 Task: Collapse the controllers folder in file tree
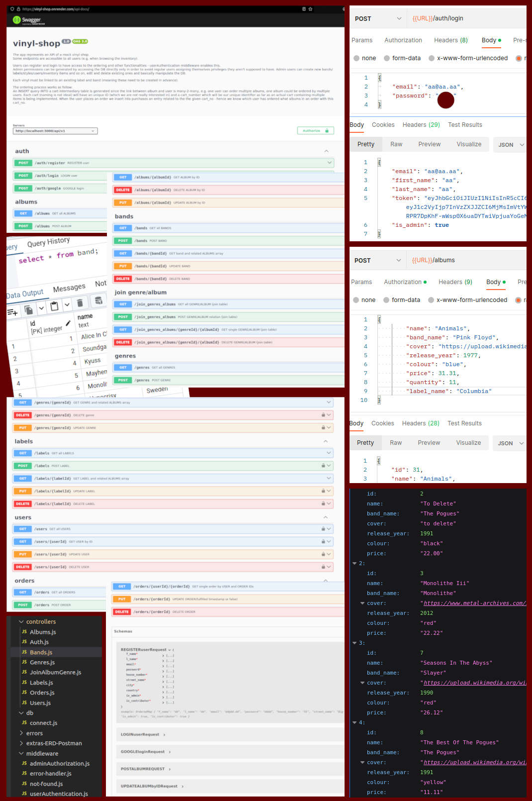coord(21,622)
